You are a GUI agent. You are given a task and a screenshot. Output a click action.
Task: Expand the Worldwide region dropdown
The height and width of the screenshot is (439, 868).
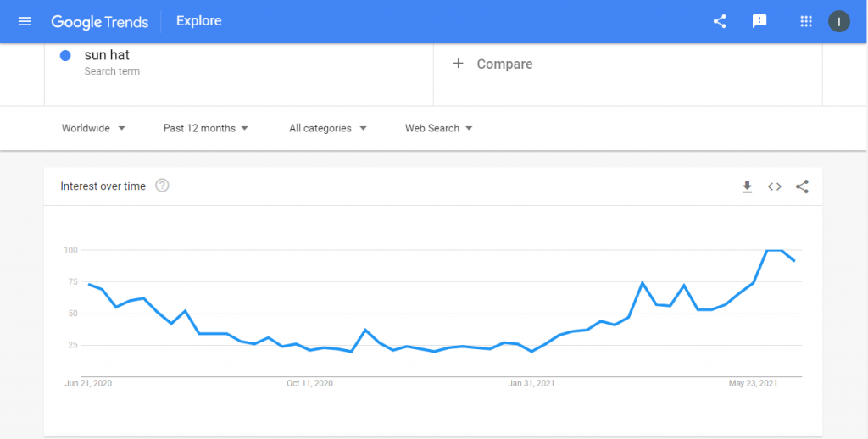pyautogui.click(x=93, y=128)
